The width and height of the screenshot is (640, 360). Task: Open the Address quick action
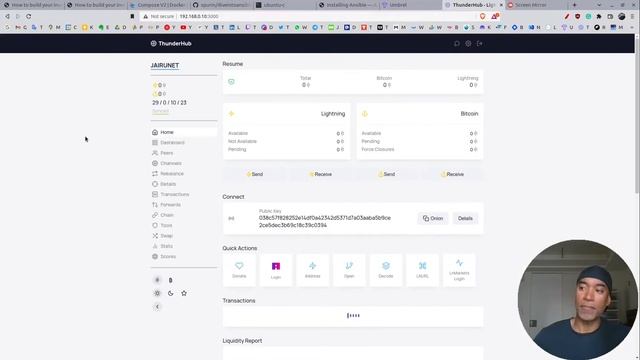click(312, 270)
